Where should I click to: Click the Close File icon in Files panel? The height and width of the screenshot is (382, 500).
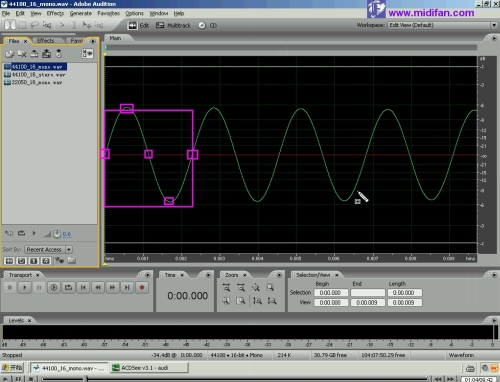22,54
